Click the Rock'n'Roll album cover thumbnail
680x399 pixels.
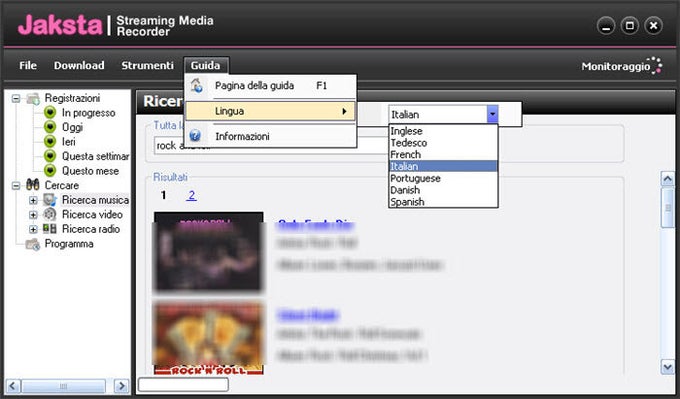(209, 338)
